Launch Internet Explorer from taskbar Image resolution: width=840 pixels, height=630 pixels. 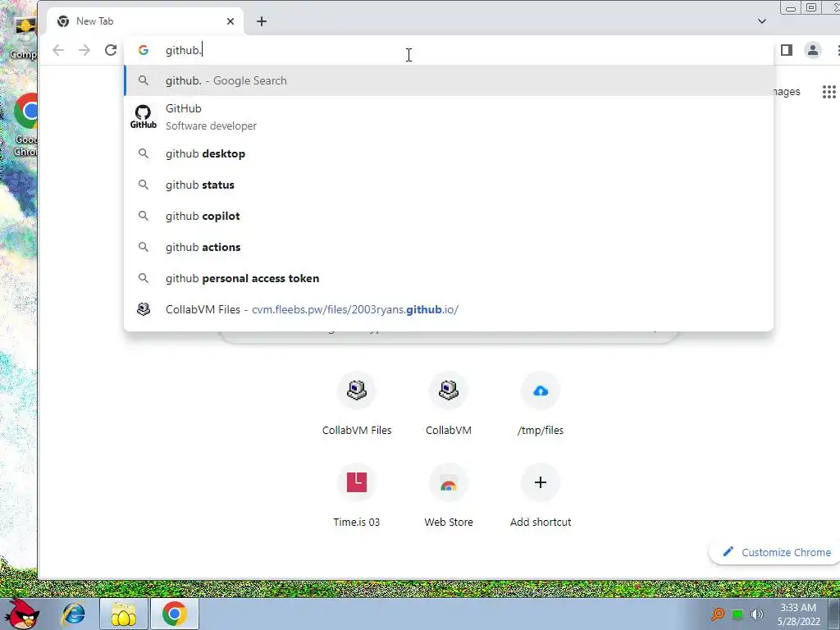tap(73, 614)
